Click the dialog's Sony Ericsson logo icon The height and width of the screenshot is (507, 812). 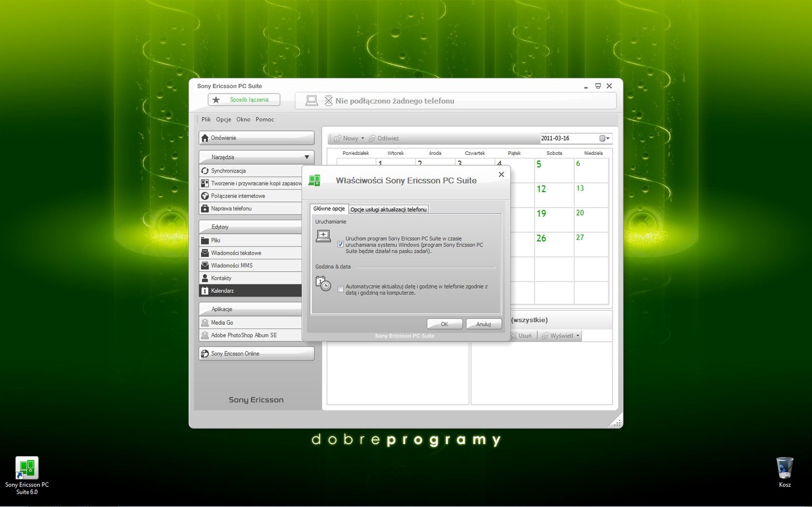tap(315, 180)
